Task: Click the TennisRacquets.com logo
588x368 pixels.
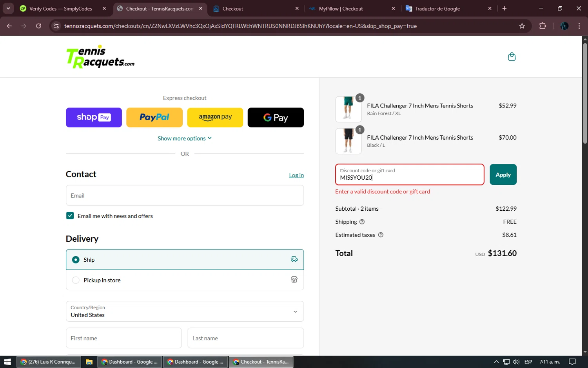Action: 100,57
